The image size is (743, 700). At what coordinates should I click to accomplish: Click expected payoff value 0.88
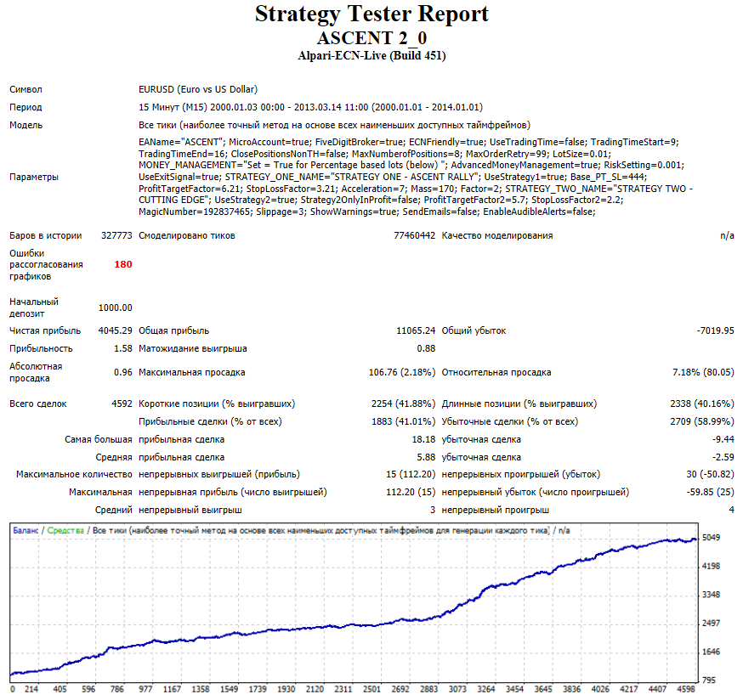click(426, 348)
